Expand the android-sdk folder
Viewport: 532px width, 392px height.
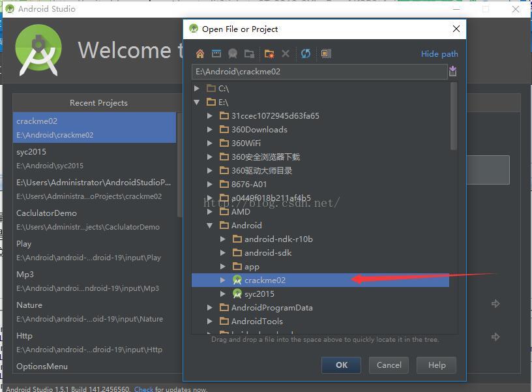coord(223,253)
